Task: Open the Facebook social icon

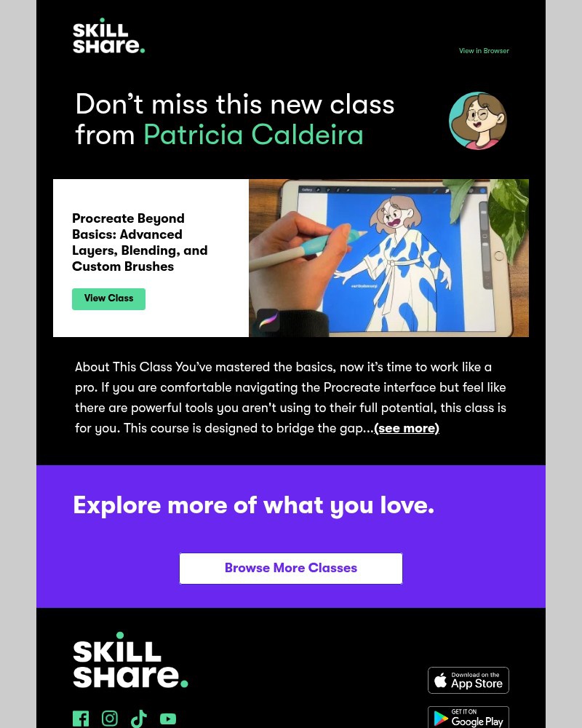Action: pos(81,719)
